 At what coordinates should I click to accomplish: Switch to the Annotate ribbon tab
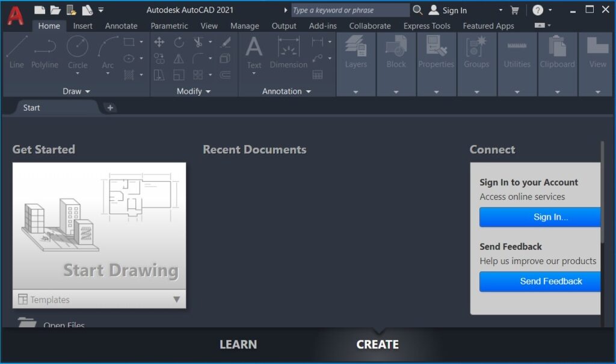121,26
